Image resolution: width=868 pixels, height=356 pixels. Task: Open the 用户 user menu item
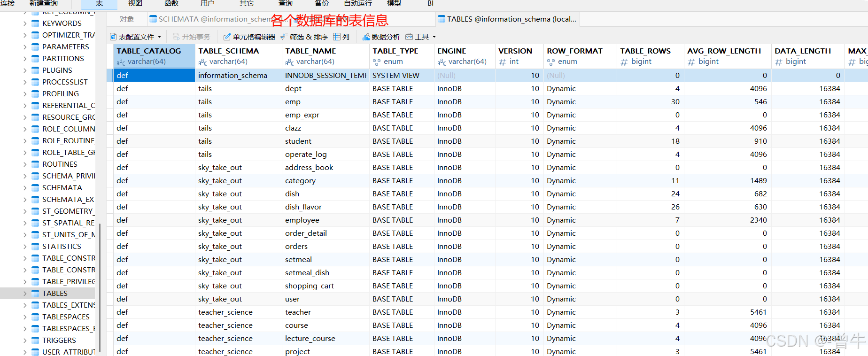coord(207,3)
